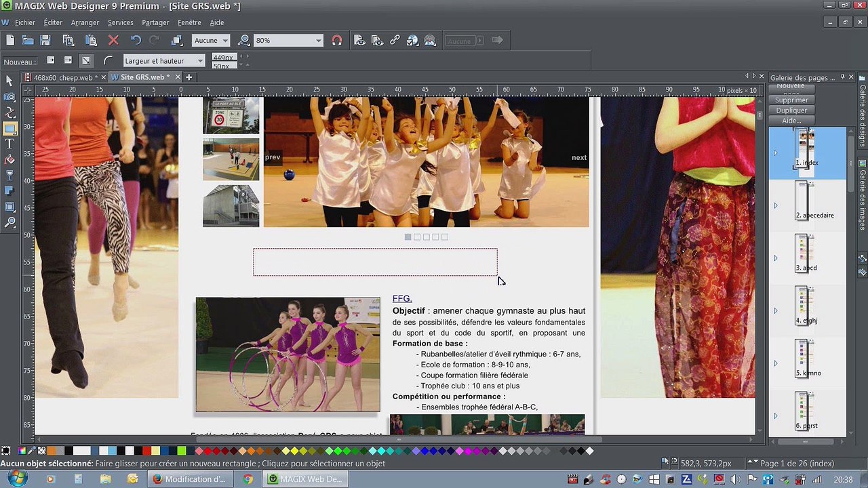Pick the orange swatch in the color line
Viewport: 868px width, 488px height.
click(x=52, y=451)
